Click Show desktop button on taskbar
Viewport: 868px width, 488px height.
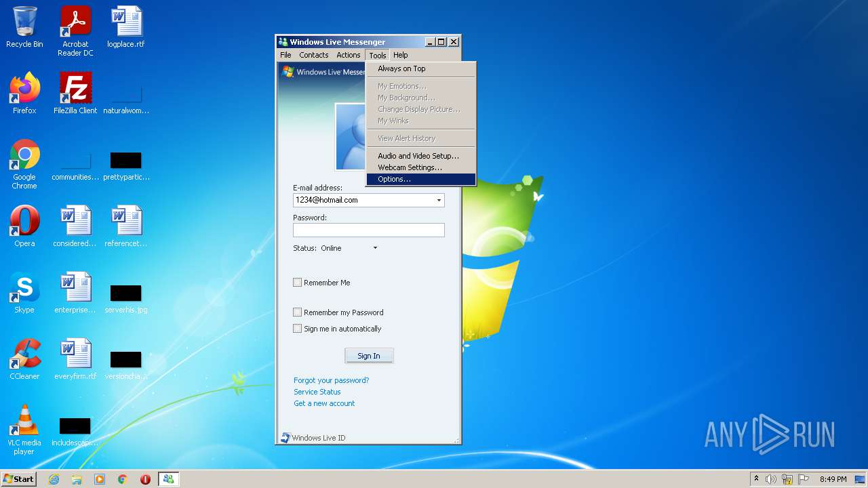861,479
